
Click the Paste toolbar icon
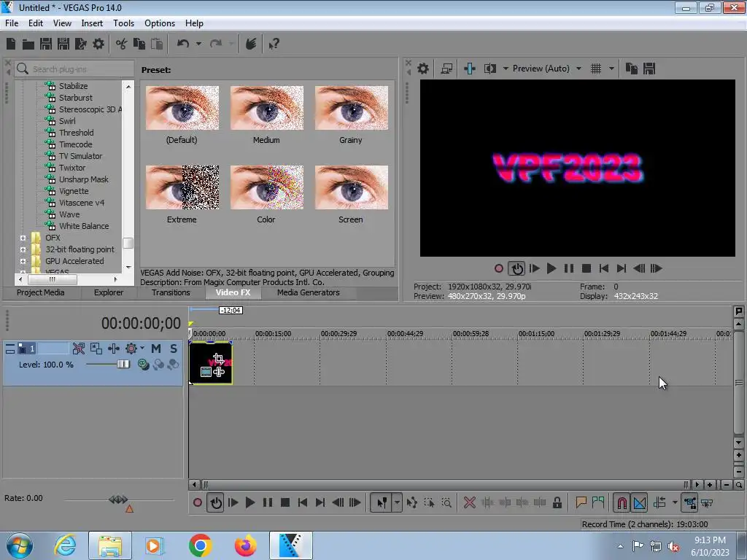(157, 44)
